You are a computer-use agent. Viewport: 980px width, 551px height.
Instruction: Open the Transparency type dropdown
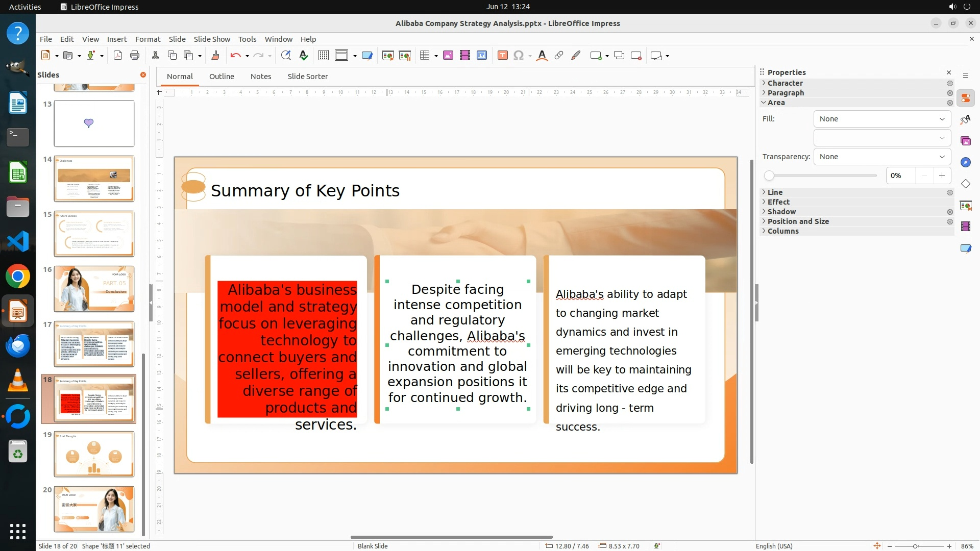tap(882, 157)
